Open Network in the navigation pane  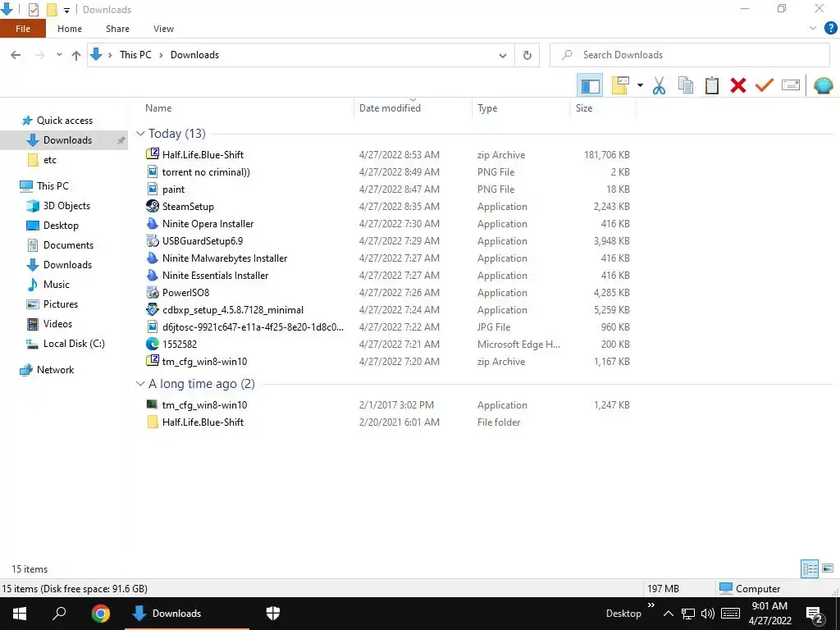click(55, 370)
